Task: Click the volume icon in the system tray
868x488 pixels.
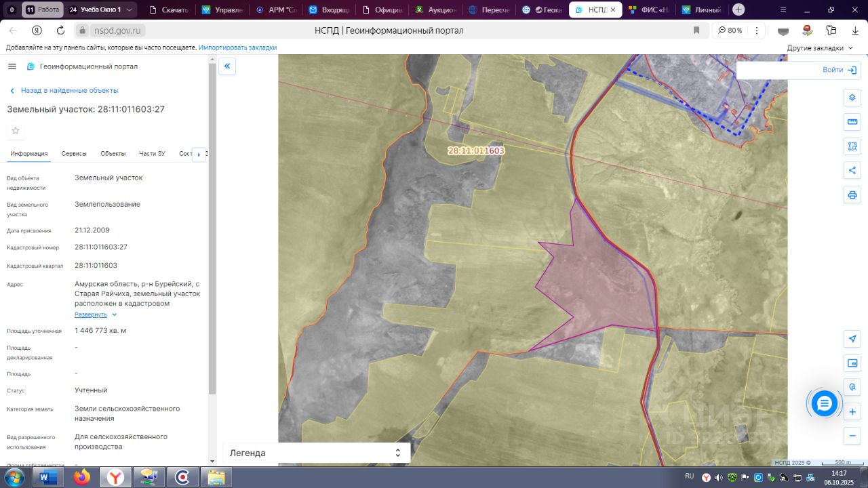Action: [x=719, y=478]
